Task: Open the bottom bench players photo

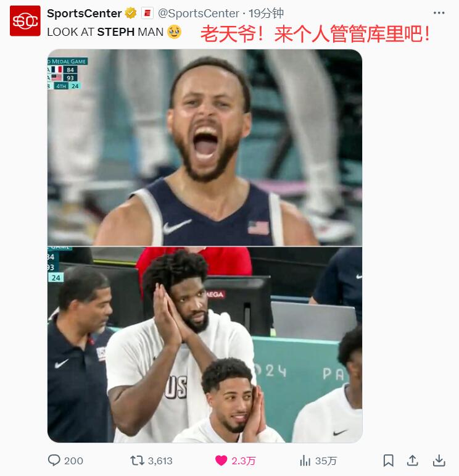Action: (205, 344)
